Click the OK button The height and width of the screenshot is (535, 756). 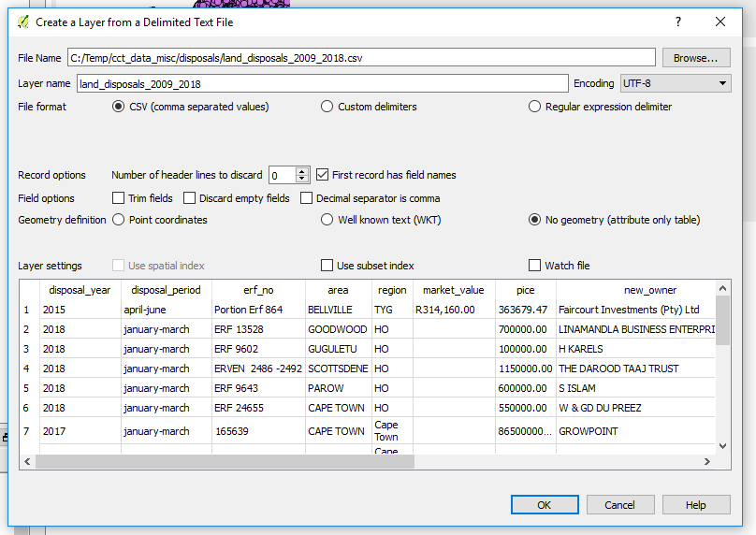coord(545,505)
